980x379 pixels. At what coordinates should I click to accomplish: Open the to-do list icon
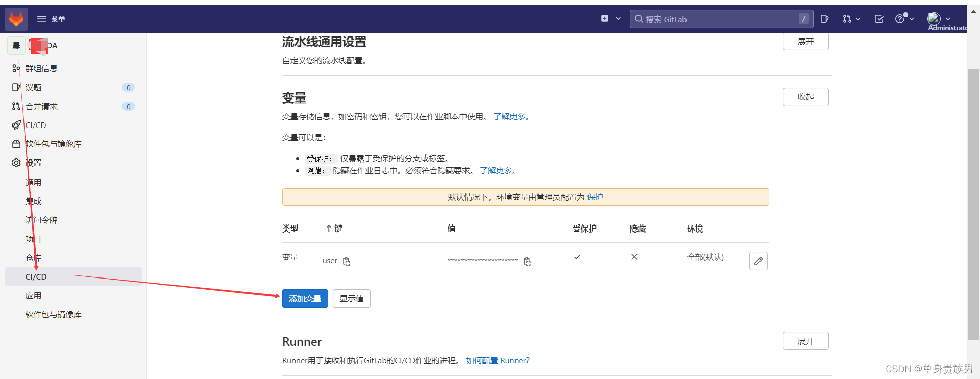tap(879, 19)
